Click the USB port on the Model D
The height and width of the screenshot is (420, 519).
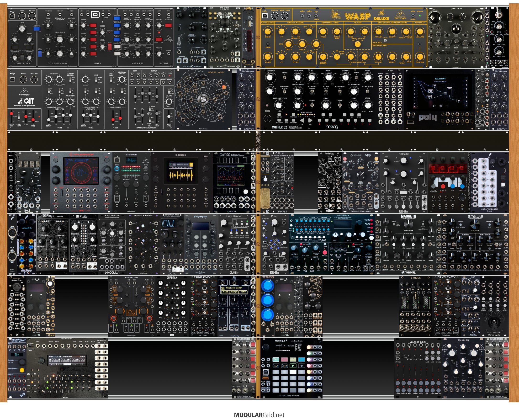click(x=12, y=16)
